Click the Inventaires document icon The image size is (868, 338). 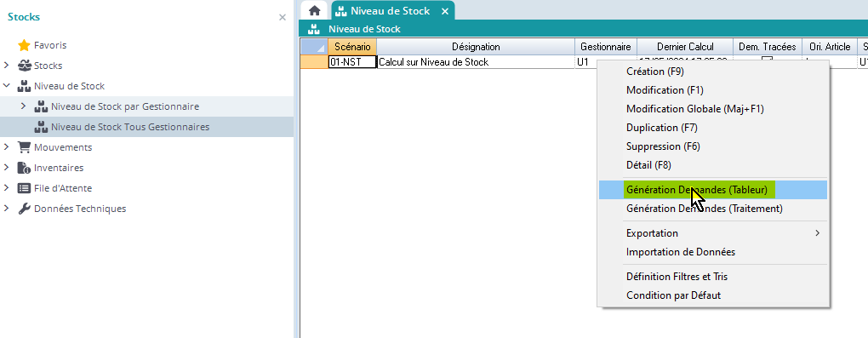(24, 168)
